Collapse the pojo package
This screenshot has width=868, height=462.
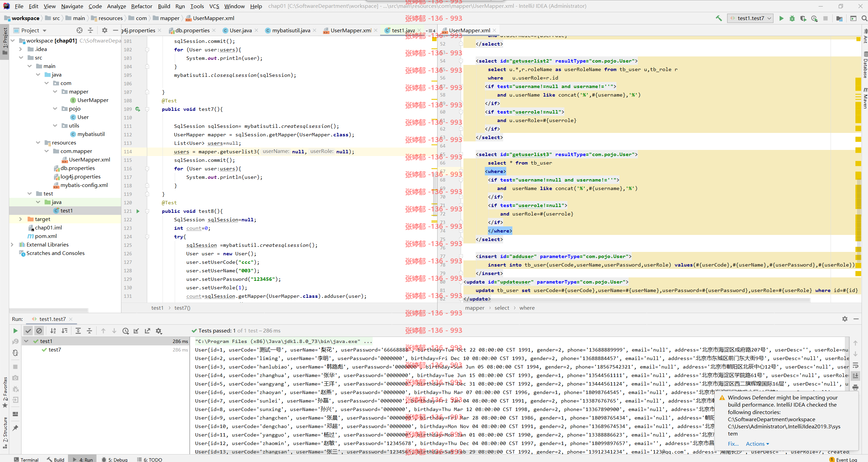pos(55,109)
